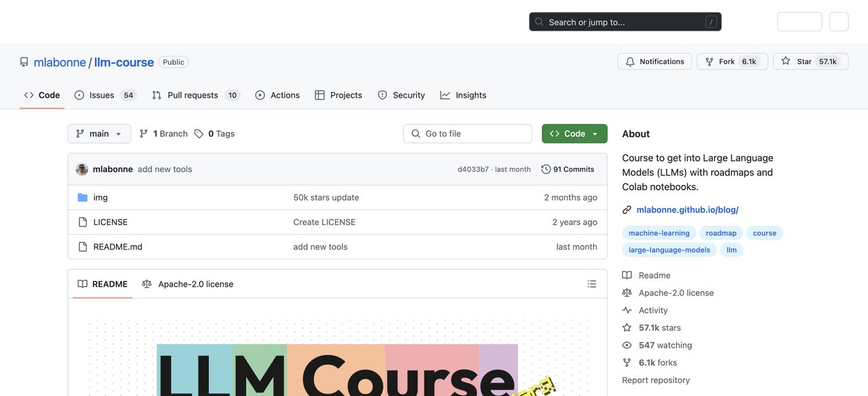Viewport: 868px width, 396px height.
Task: Click the large-language-models topic tag
Action: [669, 250]
